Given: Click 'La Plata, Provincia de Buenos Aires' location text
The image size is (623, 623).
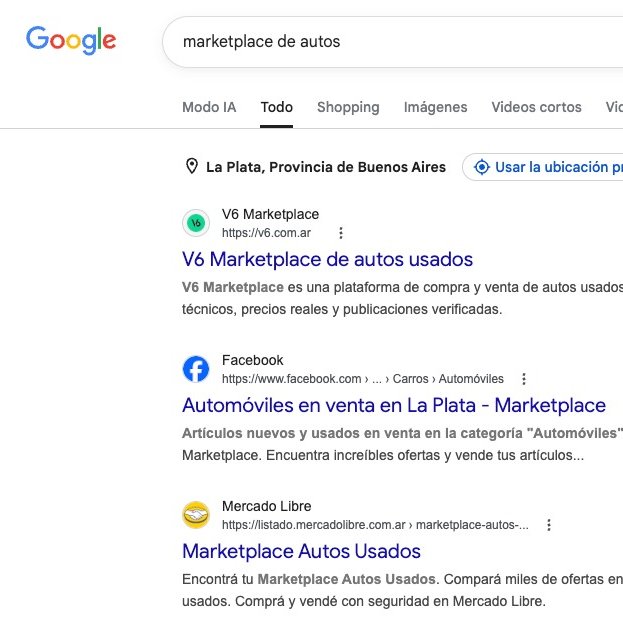Looking at the screenshot, I should (x=326, y=167).
